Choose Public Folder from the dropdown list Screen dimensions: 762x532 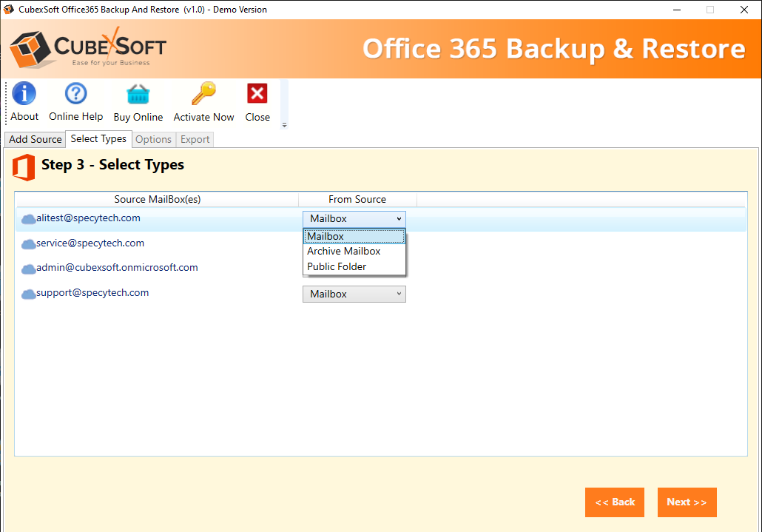pyautogui.click(x=337, y=267)
